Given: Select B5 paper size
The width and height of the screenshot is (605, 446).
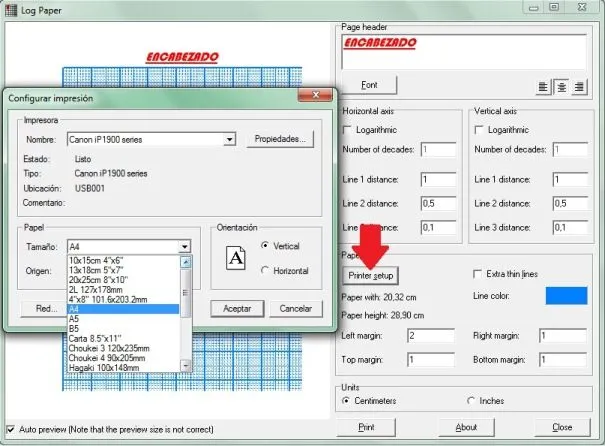Looking at the screenshot, I should click(x=123, y=329).
